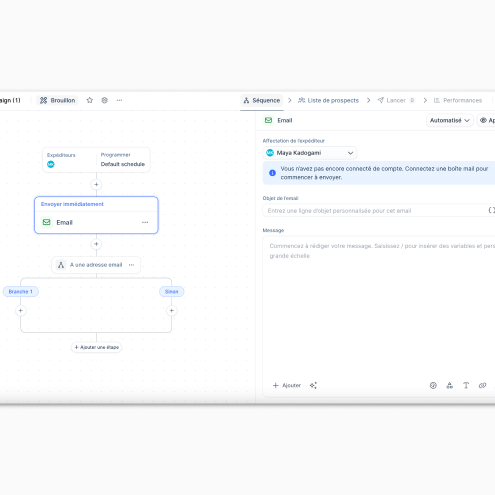The image size is (495, 495).
Task: Select the A une adresse email condition
Action: click(x=96, y=265)
